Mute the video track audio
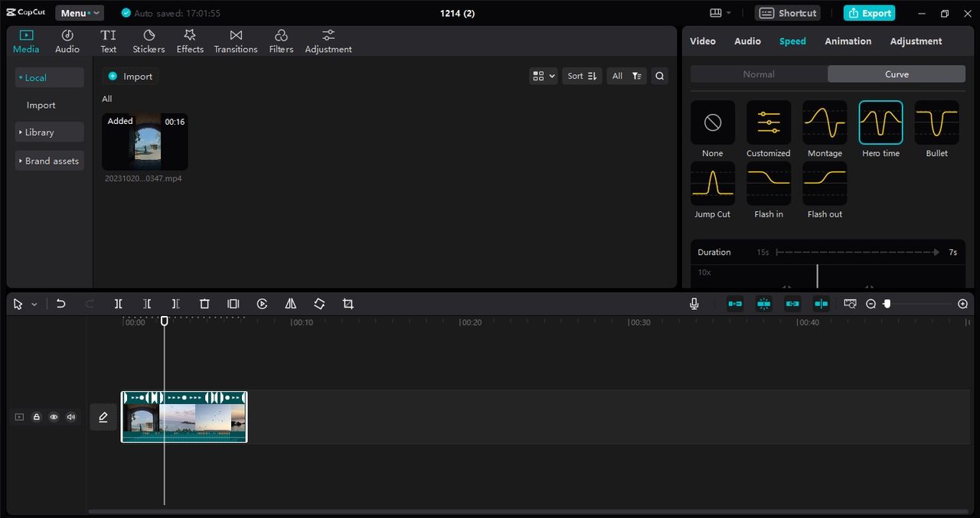Viewport: 980px width, 518px height. [71, 417]
